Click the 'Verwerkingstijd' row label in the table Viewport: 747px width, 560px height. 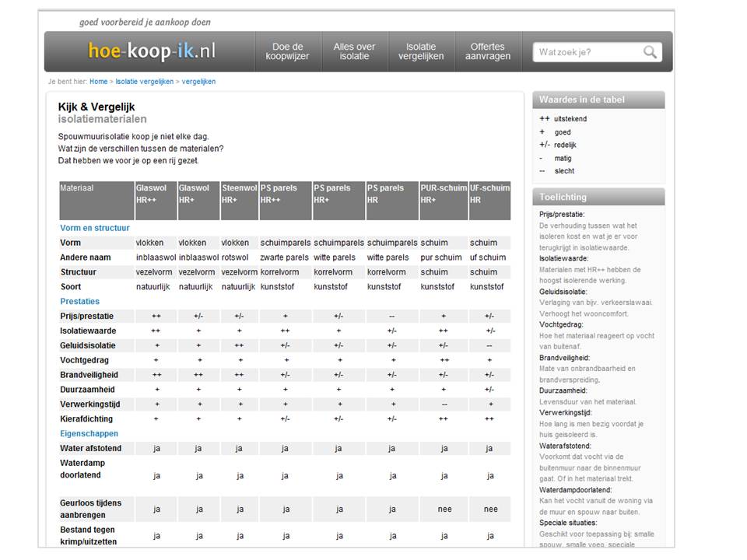point(90,404)
